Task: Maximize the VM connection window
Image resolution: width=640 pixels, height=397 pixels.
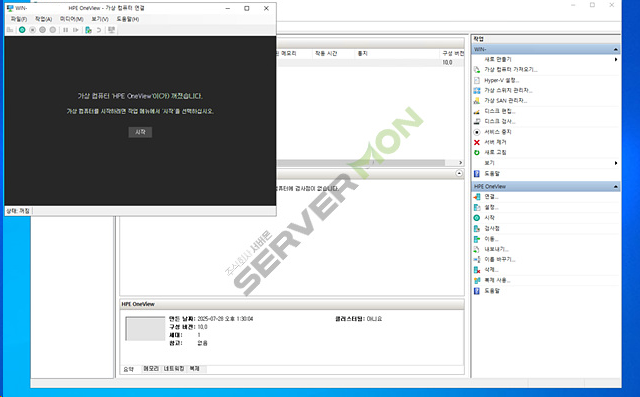Action: point(247,8)
